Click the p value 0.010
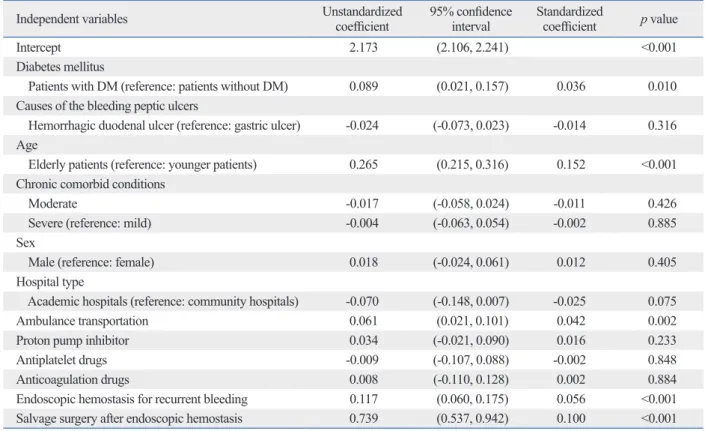The width and height of the screenshot is (705, 431). tap(662, 86)
